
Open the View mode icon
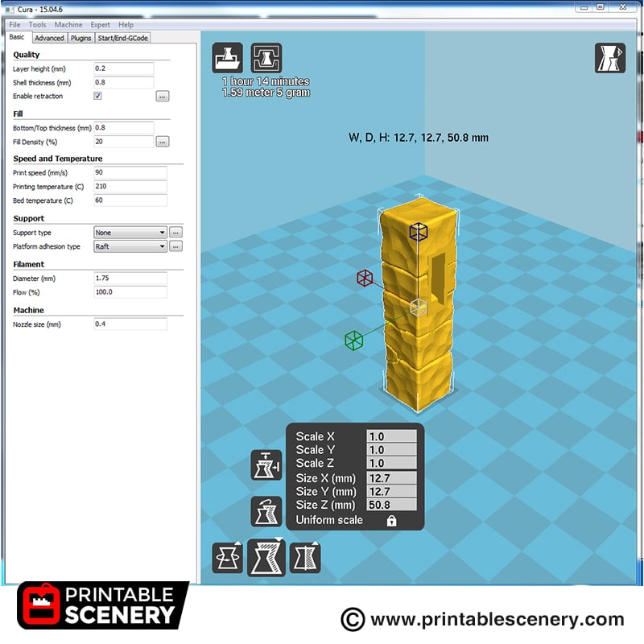(610, 58)
